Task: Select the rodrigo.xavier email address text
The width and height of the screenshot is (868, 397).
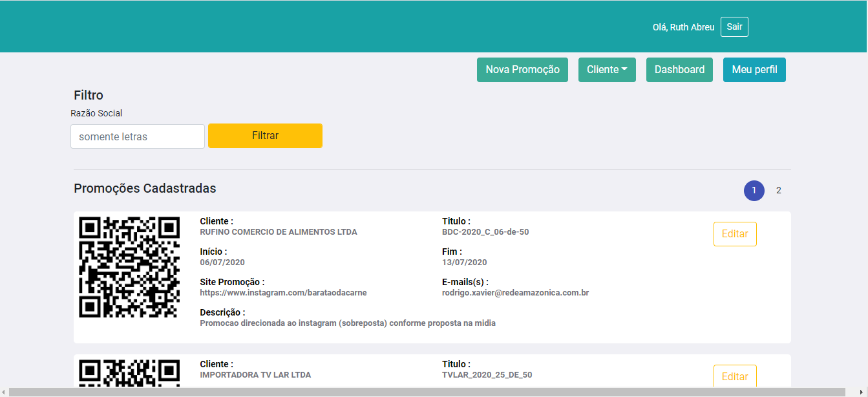Action: [515, 293]
